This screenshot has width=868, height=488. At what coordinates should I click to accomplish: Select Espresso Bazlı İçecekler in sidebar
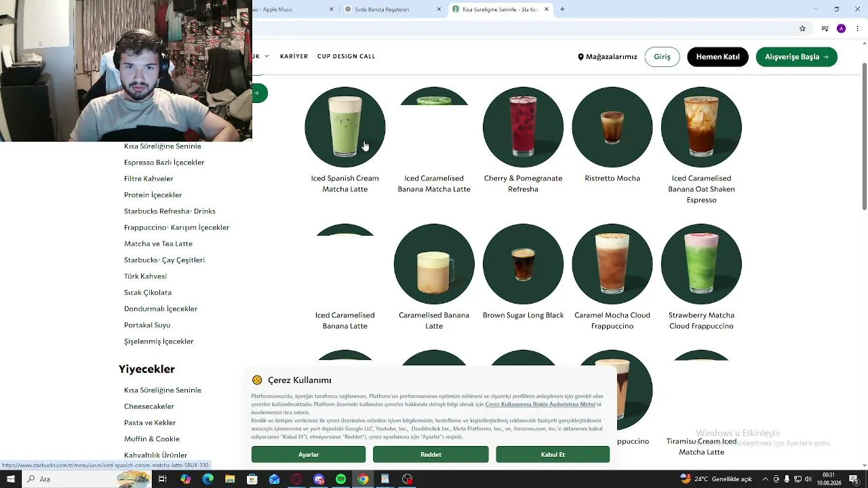click(x=164, y=162)
